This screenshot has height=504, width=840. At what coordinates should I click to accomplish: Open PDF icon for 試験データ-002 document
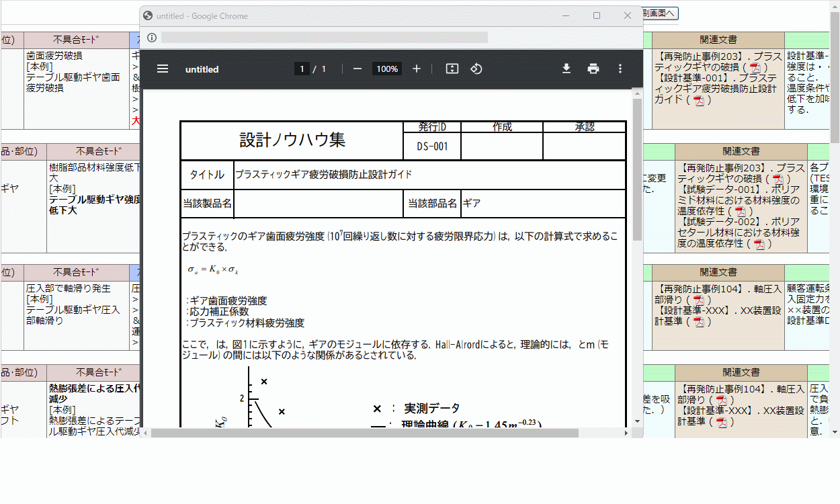(759, 244)
